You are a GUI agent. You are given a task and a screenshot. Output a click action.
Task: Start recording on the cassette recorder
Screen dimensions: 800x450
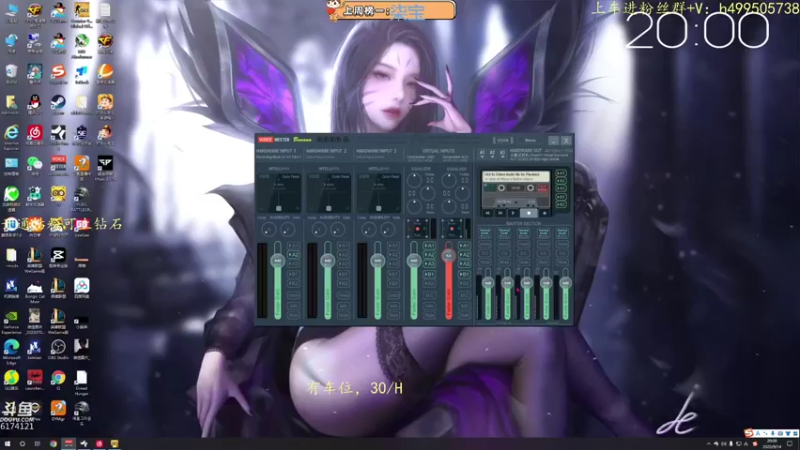(544, 213)
